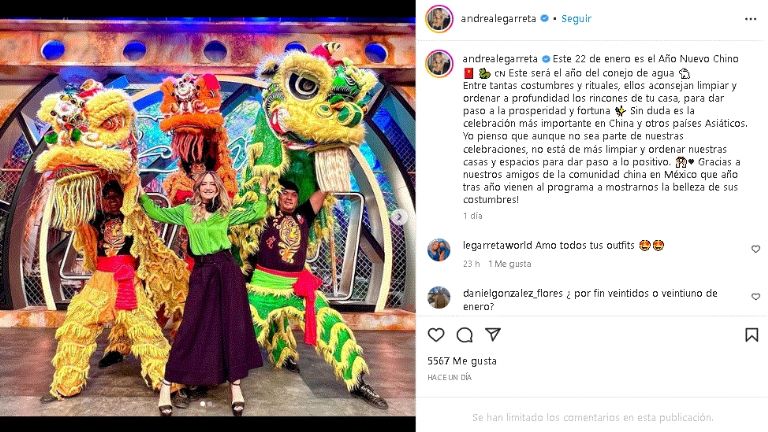The height and width of the screenshot is (432, 768).
Task: Click the lion dance photo
Action: (208, 216)
